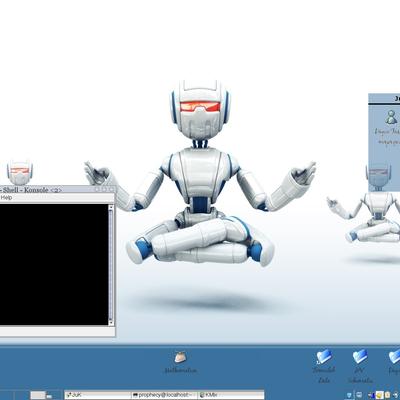Click the desktop pager box in panel
Viewport: 400px width, 400px height.
coord(38,395)
